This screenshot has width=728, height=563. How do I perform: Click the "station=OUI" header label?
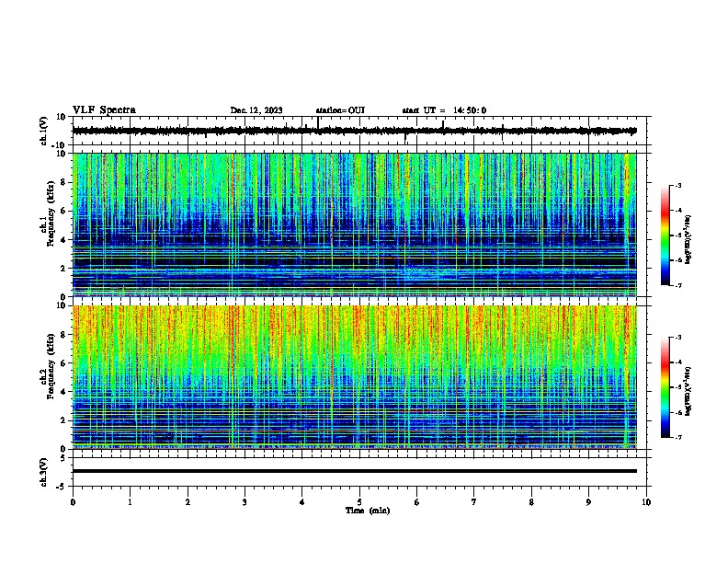[340, 110]
